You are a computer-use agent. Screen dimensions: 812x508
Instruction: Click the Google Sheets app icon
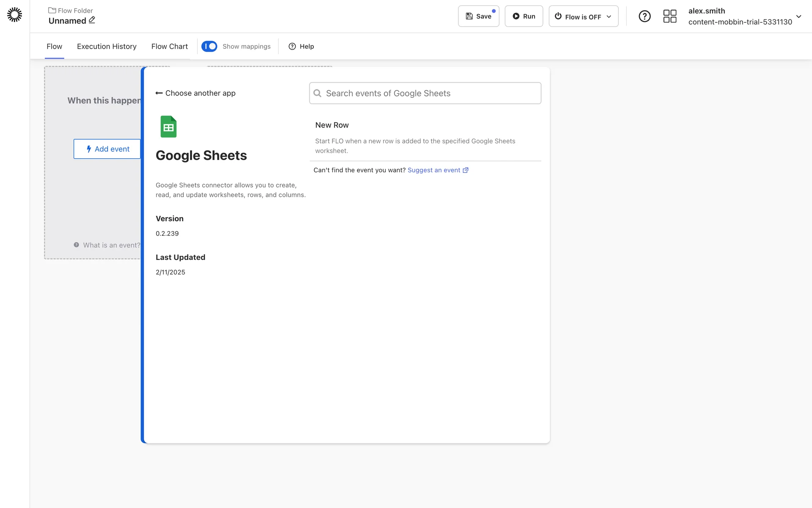(168, 127)
